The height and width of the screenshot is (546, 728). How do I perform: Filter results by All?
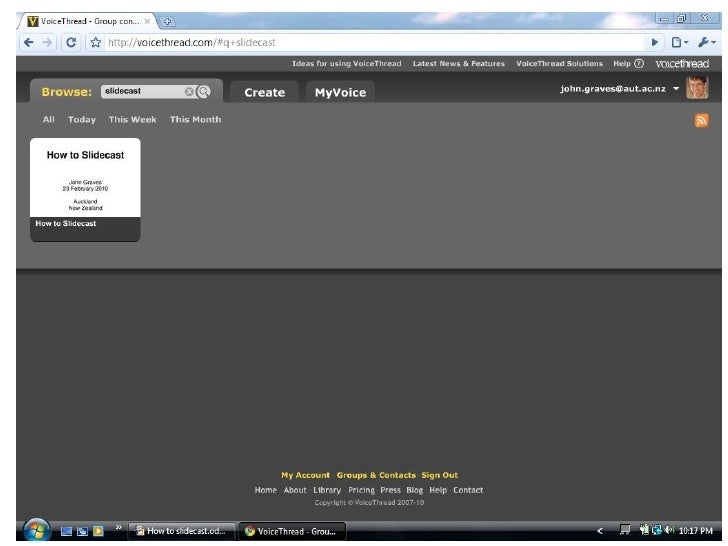click(49, 120)
